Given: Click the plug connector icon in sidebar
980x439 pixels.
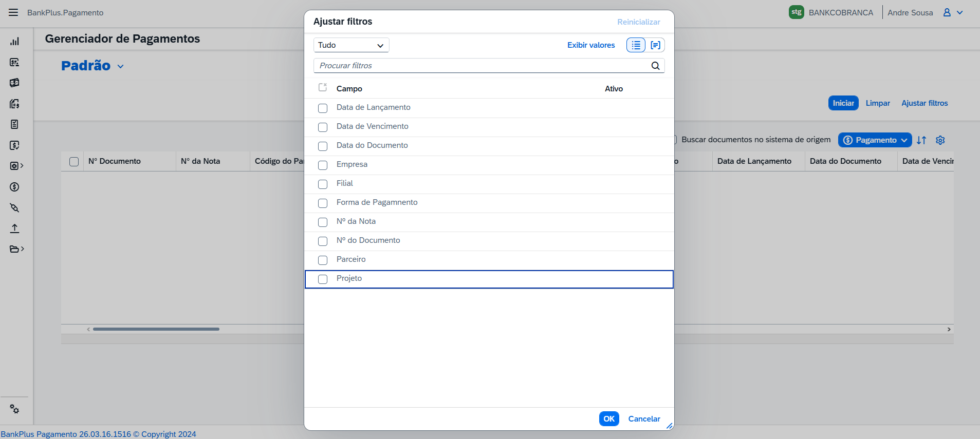Looking at the screenshot, I should (14, 208).
